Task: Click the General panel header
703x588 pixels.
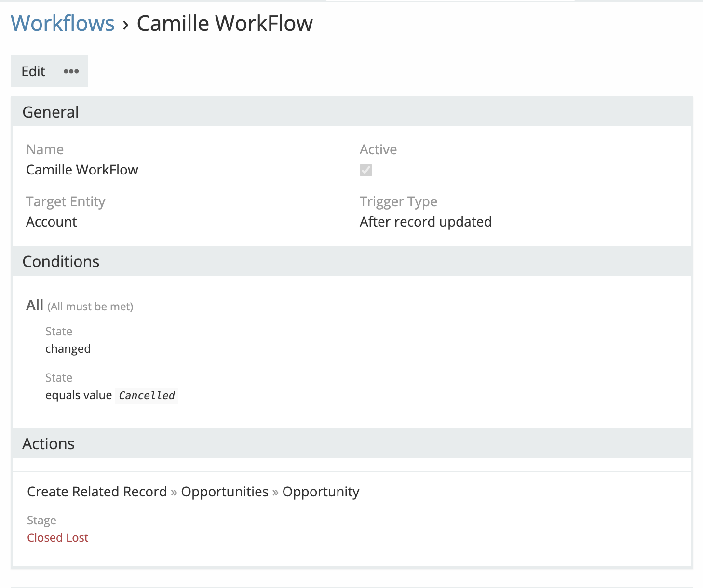Action: pyautogui.click(x=51, y=112)
